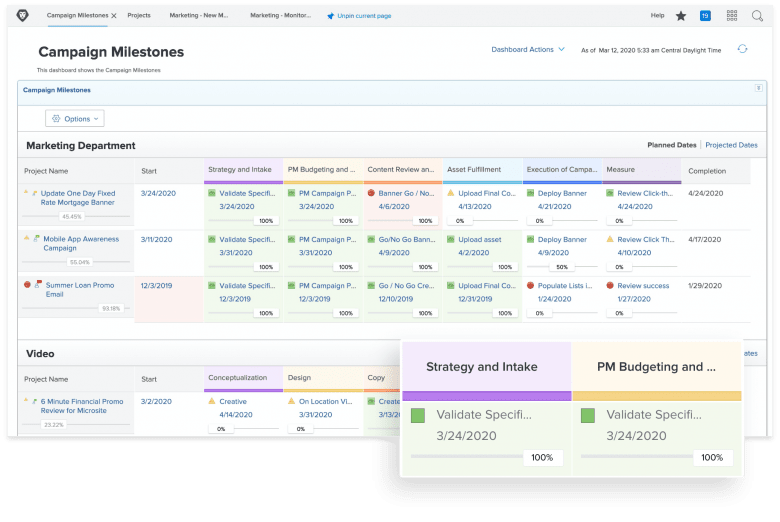Open the Options dropdown
The height and width of the screenshot is (522, 780).
click(75, 118)
